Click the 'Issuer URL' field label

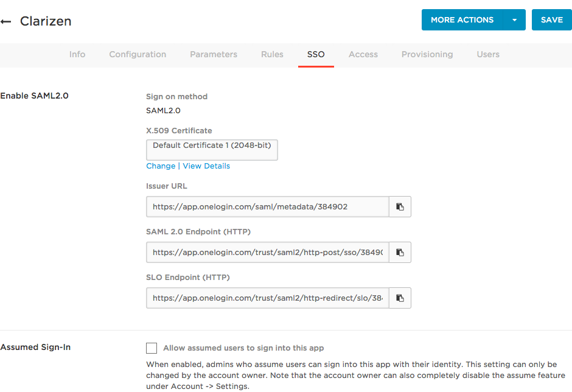click(167, 186)
